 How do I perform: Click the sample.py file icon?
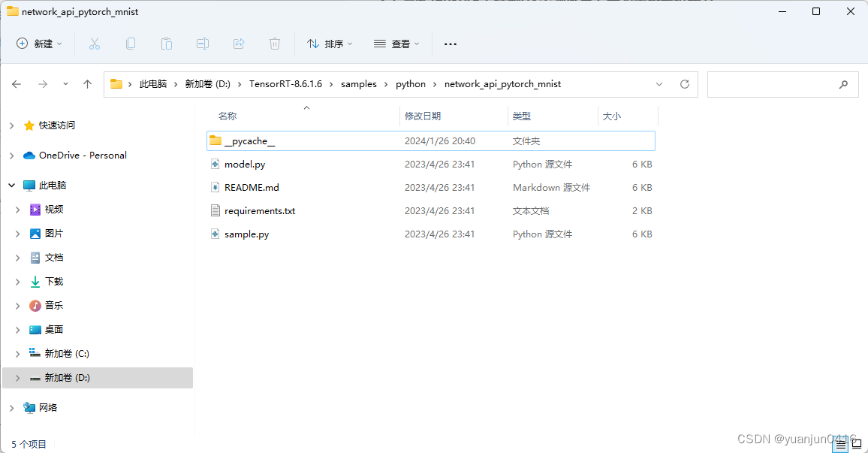[215, 234]
